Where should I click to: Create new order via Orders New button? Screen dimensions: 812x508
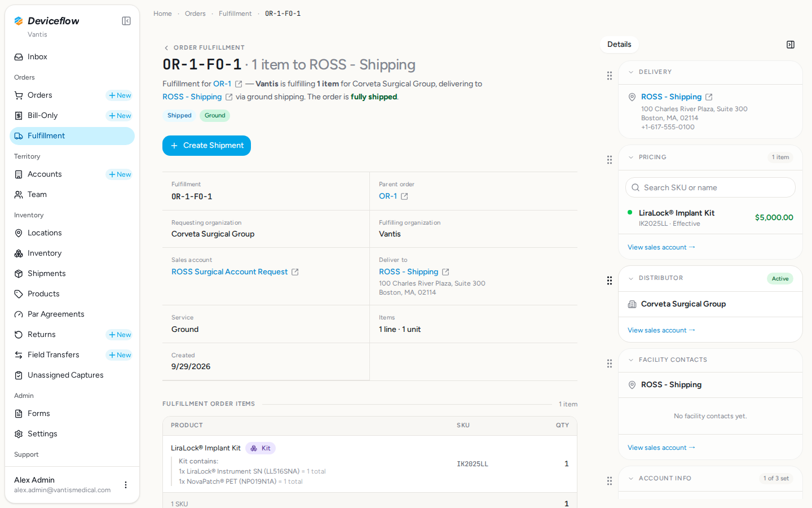click(x=120, y=95)
